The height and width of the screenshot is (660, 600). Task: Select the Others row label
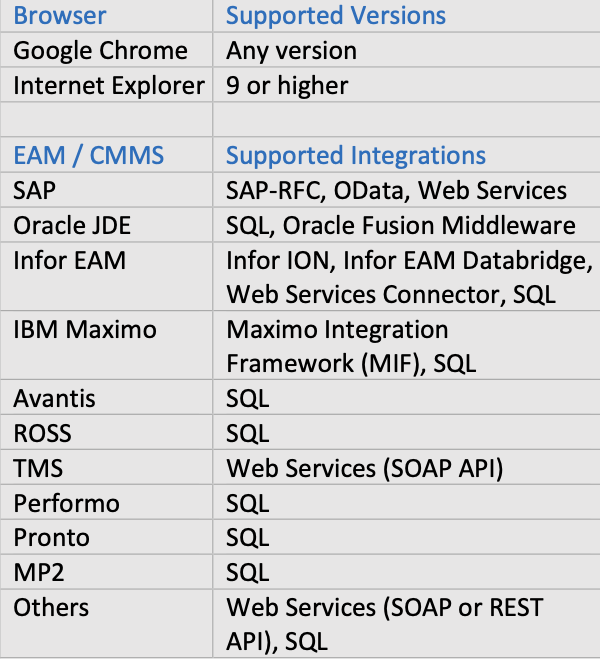pos(51,607)
